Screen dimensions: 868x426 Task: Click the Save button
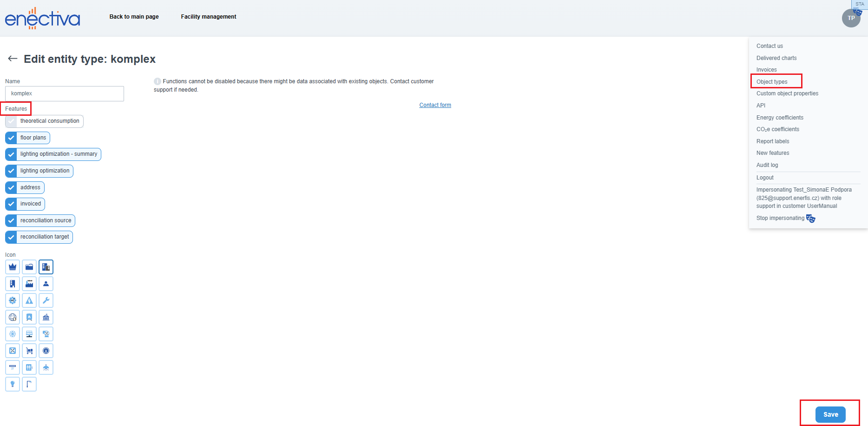830,414
